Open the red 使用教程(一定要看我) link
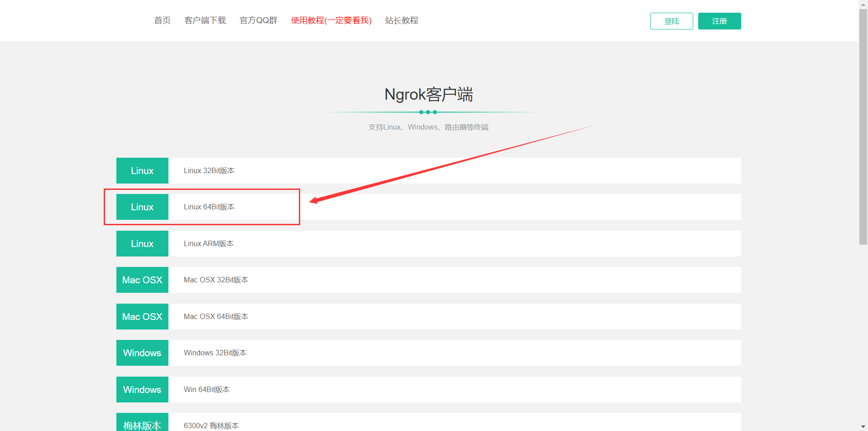 coord(331,20)
